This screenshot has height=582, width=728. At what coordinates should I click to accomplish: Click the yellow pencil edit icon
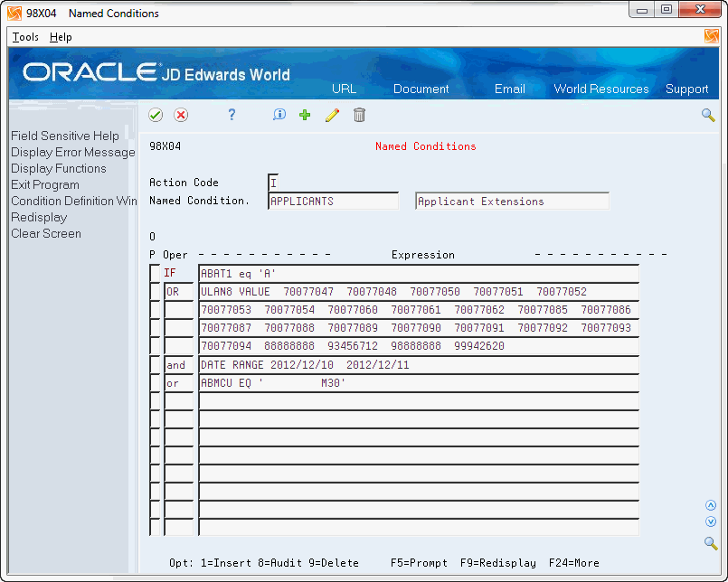tap(333, 115)
